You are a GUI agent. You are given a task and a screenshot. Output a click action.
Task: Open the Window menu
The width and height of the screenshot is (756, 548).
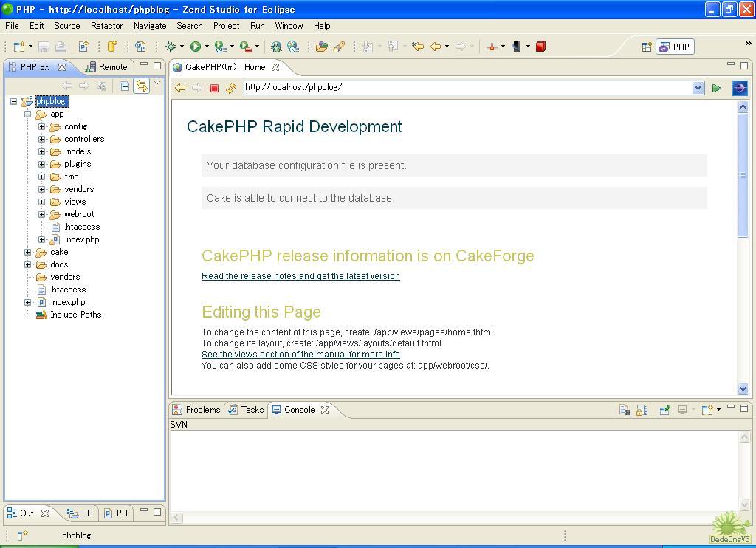pos(289,26)
